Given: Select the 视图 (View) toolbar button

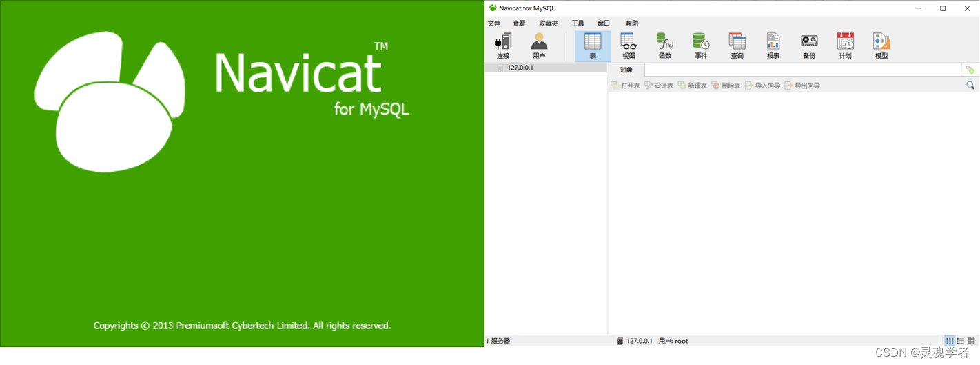Looking at the screenshot, I should point(629,46).
